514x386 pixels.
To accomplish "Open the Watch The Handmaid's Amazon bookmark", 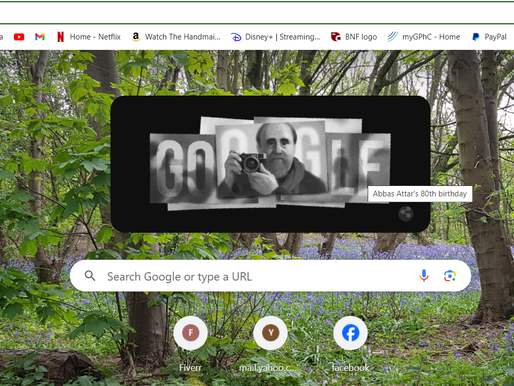I will click(177, 37).
